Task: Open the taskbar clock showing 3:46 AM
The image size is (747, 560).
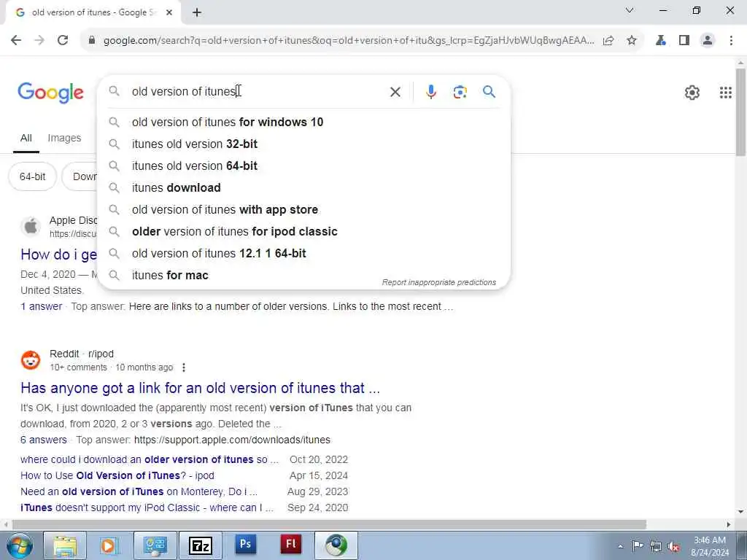Action: (710, 546)
